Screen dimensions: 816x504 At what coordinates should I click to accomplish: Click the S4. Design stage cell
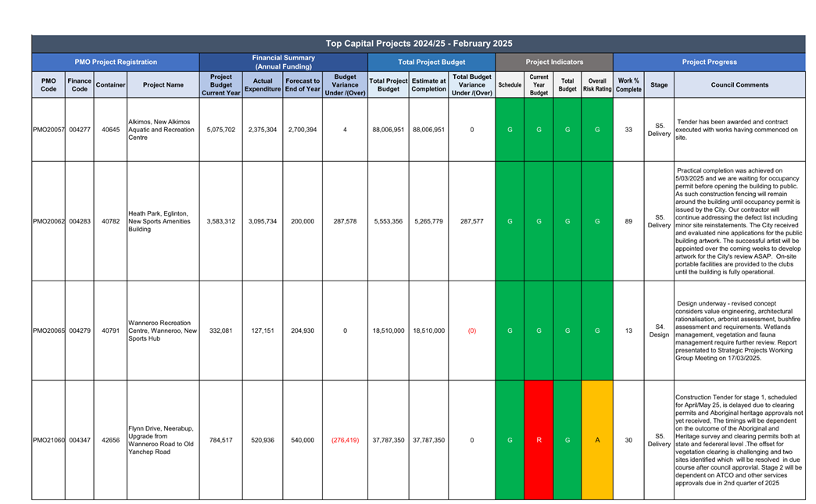(x=659, y=331)
